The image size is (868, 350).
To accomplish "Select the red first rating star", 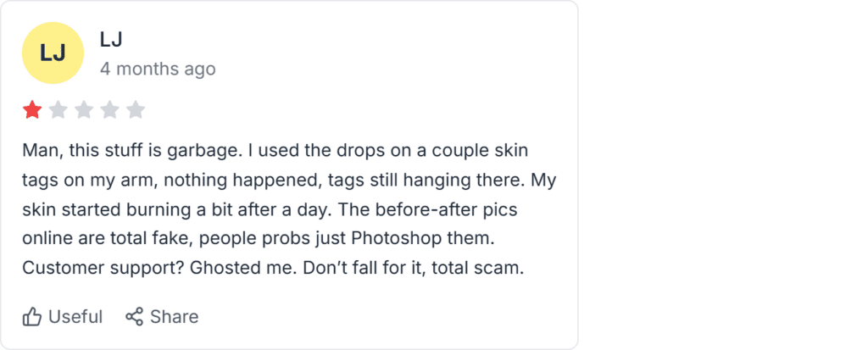I will [x=32, y=110].
